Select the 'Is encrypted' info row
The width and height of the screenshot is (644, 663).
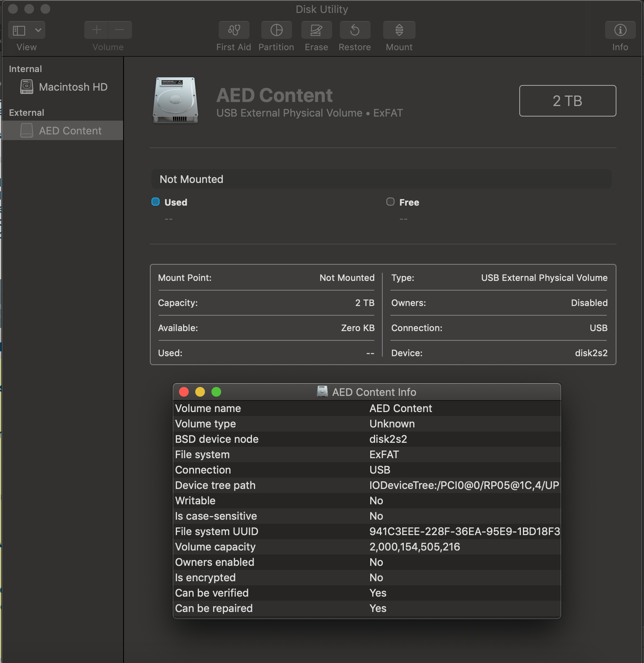[x=367, y=578]
